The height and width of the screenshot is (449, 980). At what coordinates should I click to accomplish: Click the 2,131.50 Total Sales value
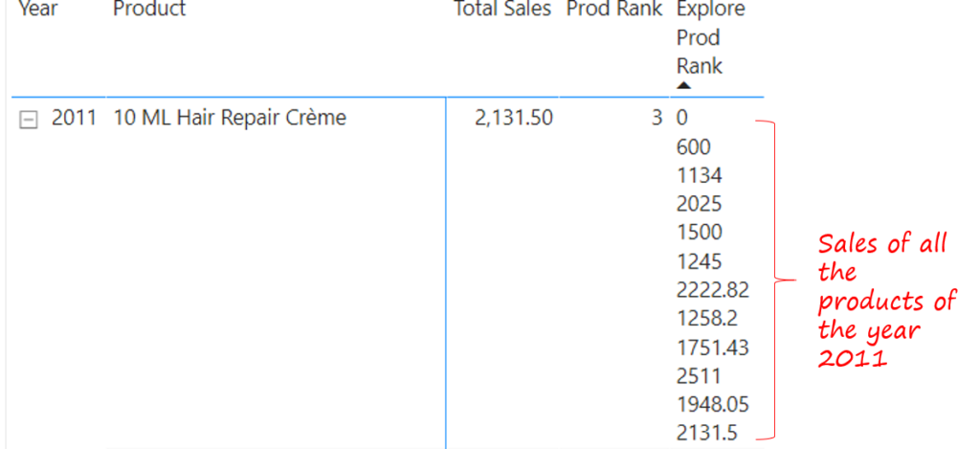[x=513, y=119]
